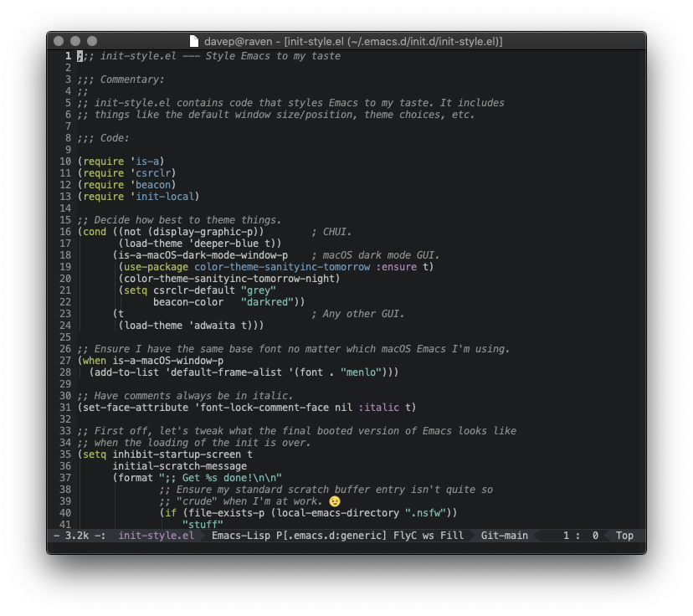Click the gray minimize traffic-light button
The width and height of the screenshot is (693, 616).
click(75, 41)
